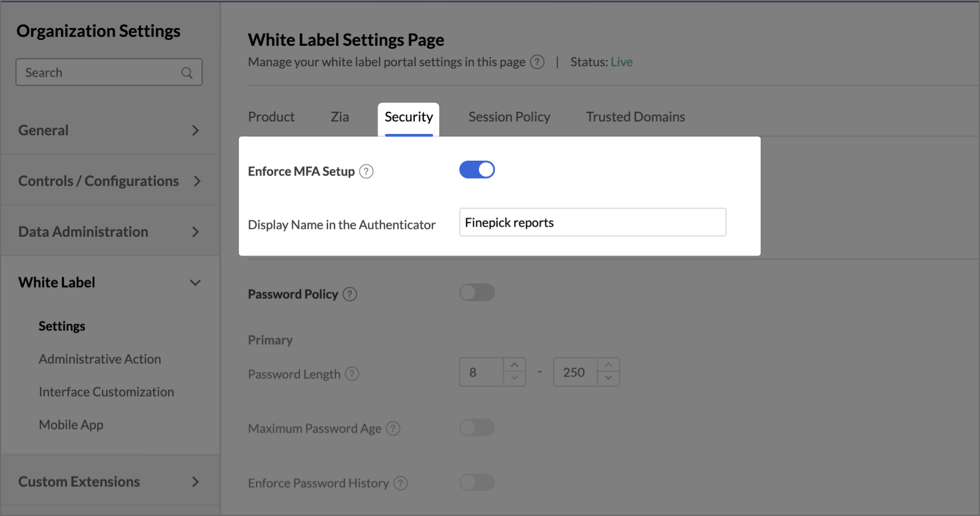Decrease maximum password length with down arrow
The width and height of the screenshot is (980, 516).
(x=608, y=378)
